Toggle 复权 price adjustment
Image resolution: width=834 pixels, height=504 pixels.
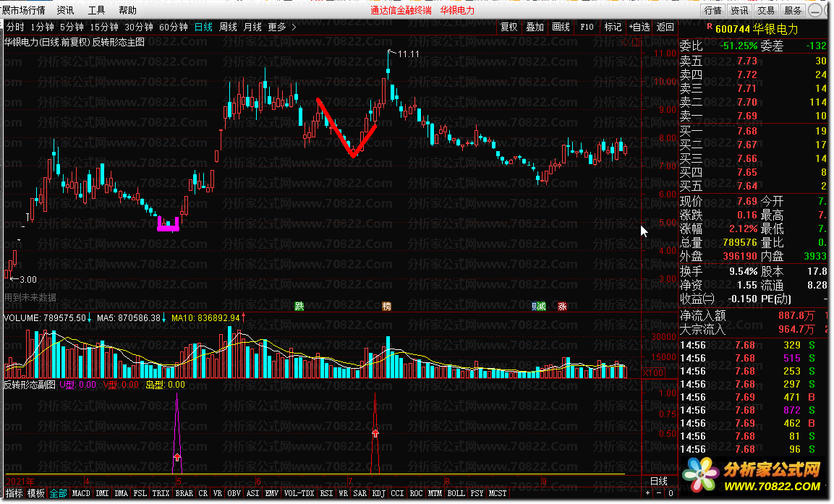point(509,27)
